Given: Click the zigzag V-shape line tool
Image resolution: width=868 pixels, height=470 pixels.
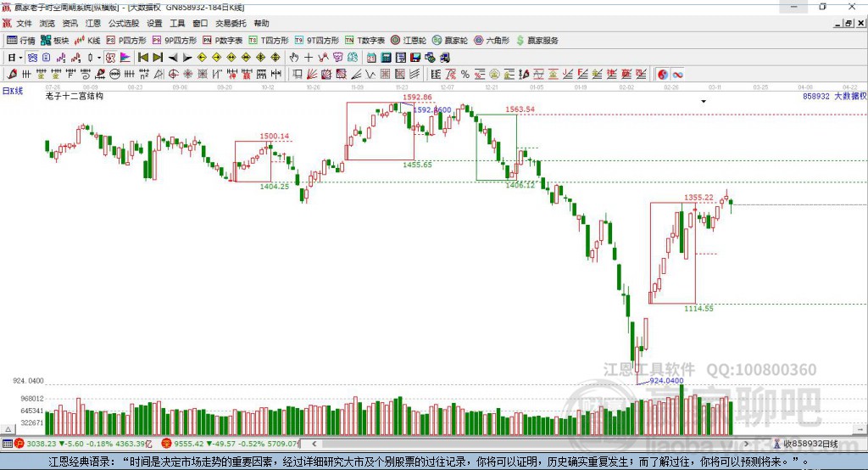Looking at the screenshot, I should coord(370,75).
